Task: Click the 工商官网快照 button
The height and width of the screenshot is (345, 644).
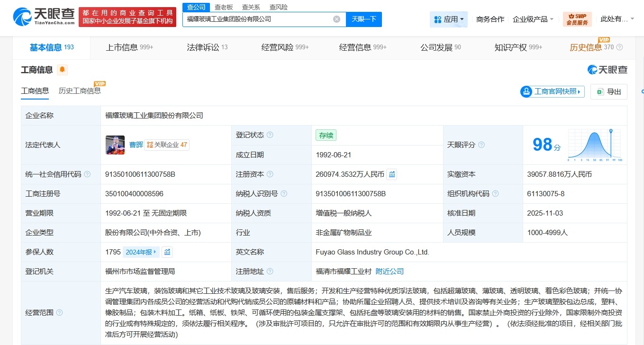Action: 552,91
